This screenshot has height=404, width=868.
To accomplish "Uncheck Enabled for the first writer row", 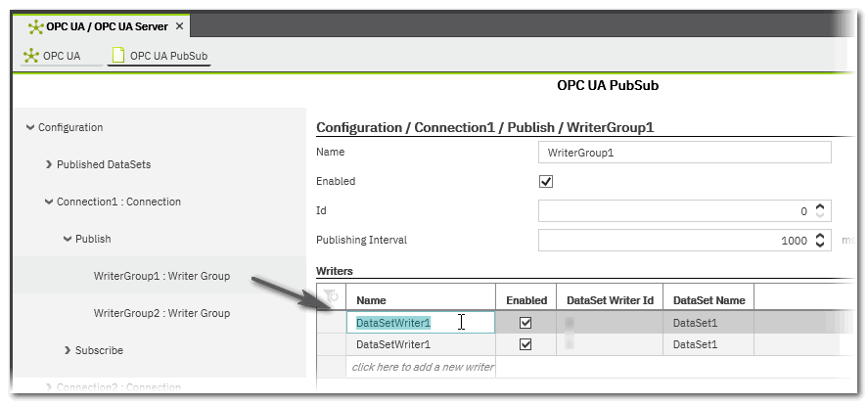I will coord(525,322).
